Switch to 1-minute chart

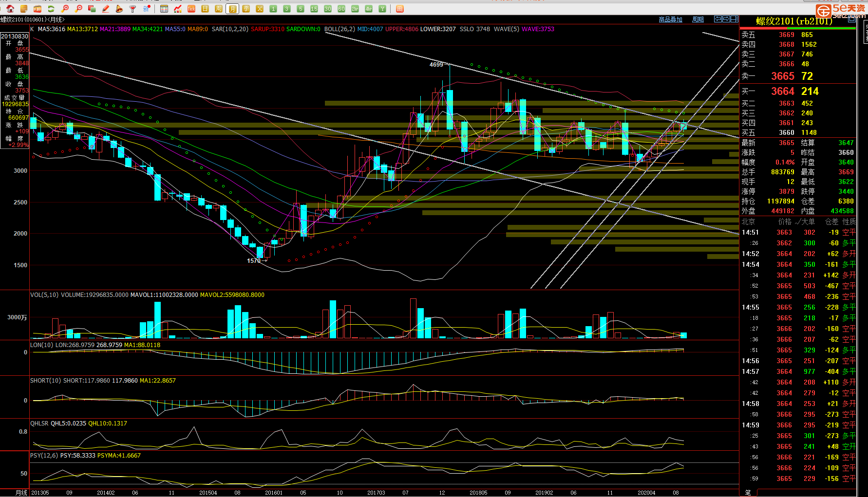(273, 9)
